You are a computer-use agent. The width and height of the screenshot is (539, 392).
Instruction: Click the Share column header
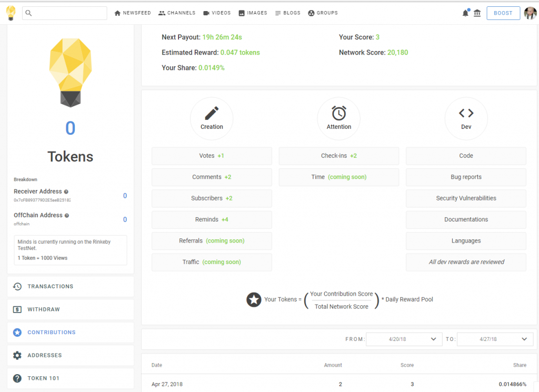[x=520, y=365]
